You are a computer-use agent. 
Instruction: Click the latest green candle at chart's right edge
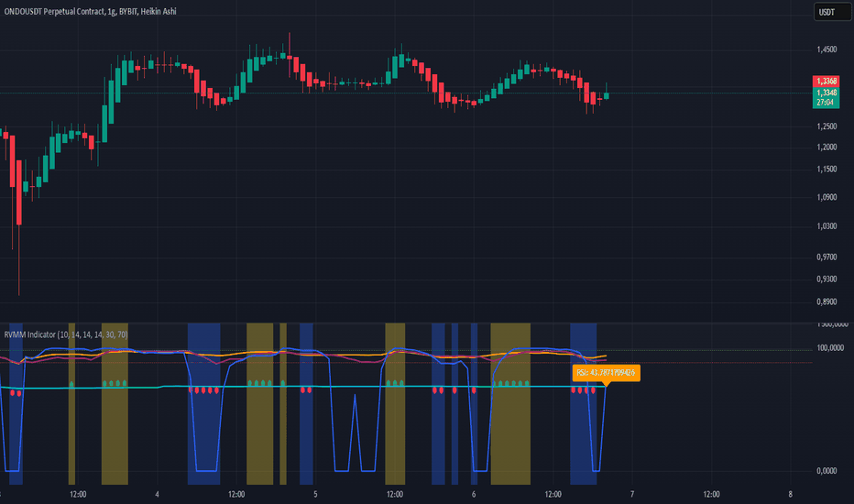click(607, 95)
